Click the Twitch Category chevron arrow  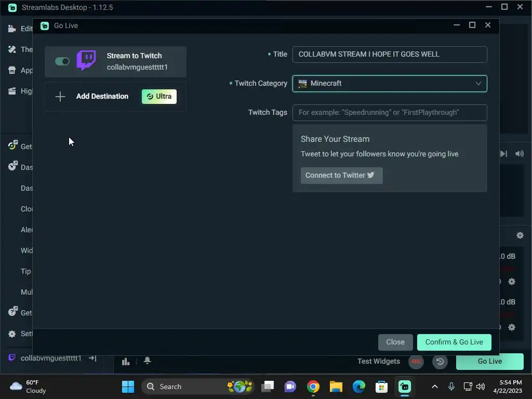coord(478,84)
